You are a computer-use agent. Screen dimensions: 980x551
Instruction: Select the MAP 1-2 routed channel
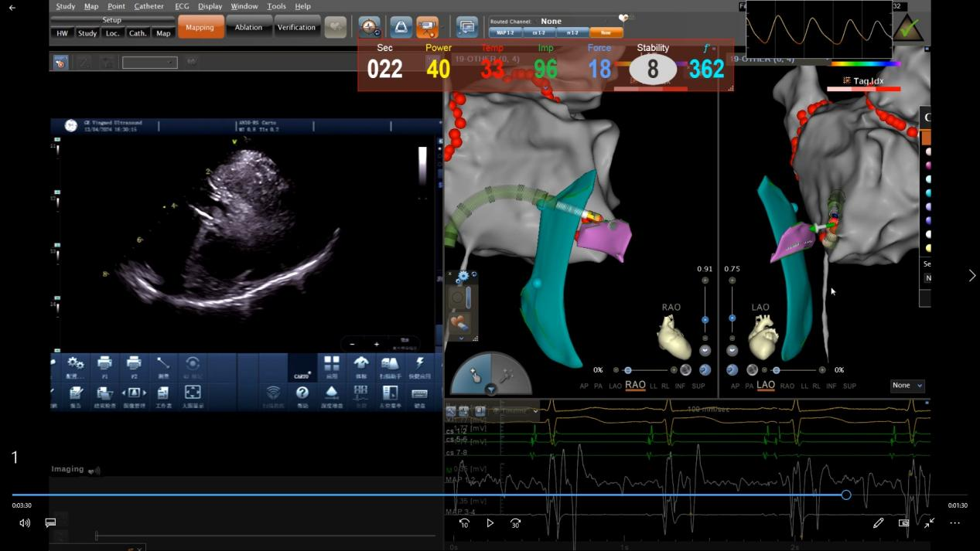[x=505, y=32]
